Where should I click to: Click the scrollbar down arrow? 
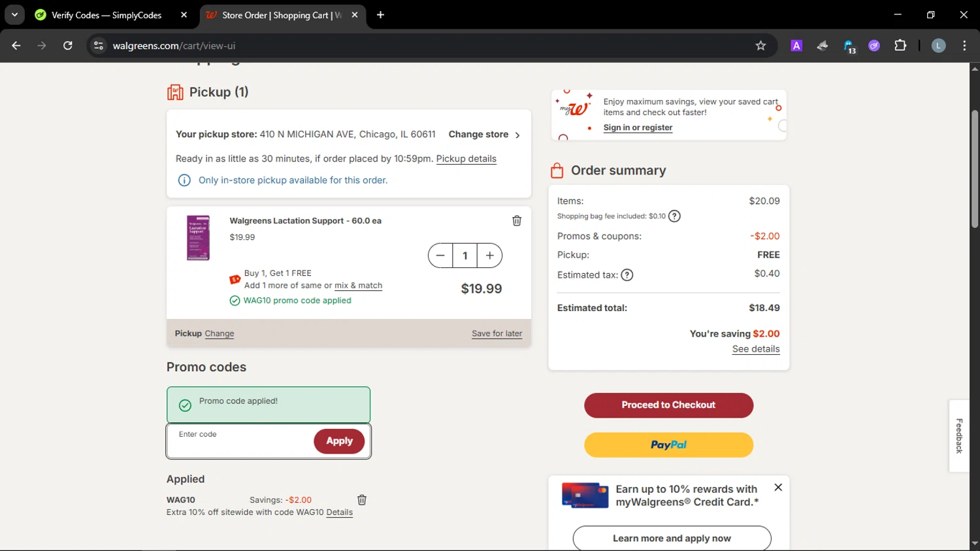(975, 544)
